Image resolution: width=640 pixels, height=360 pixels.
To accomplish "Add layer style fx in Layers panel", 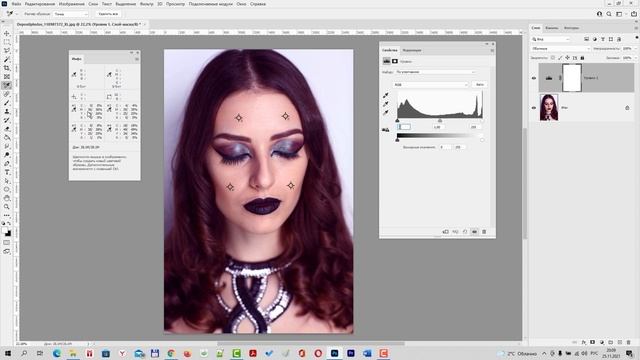I will tap(584, 342).
